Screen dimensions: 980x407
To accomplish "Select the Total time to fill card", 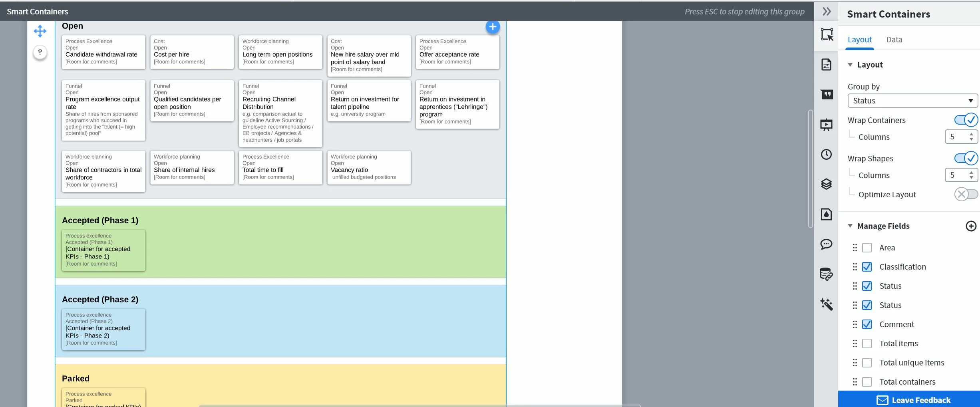I will click(x=280, y=167).
